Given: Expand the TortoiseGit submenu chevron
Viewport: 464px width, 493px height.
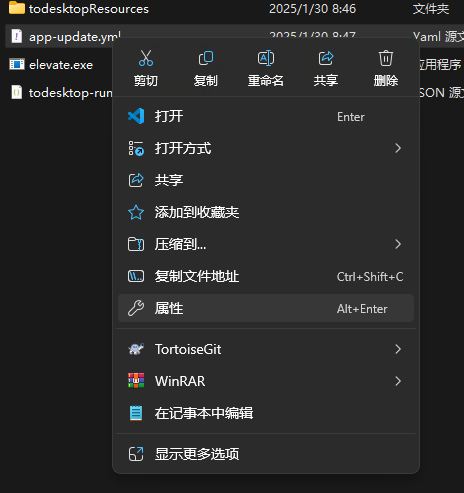Looking at the screenshot, I should coord(398,349).
